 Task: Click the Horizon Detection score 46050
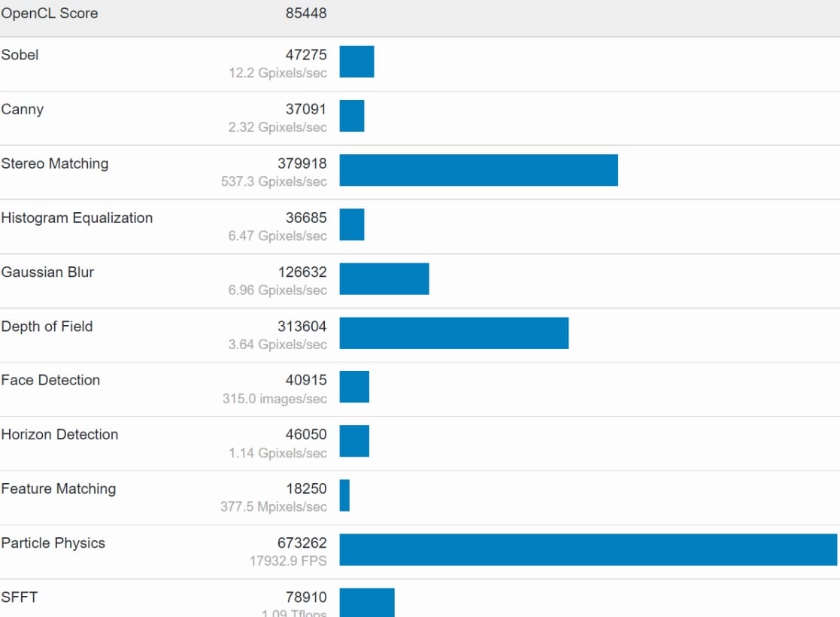tap(306, 435)
